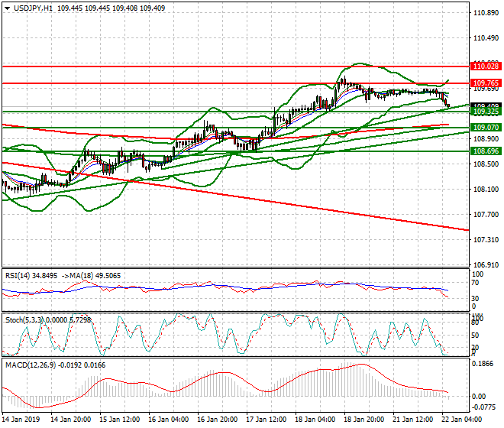
Task: Click the 106.910 price scale value
Action: click(x=486, y=265)
